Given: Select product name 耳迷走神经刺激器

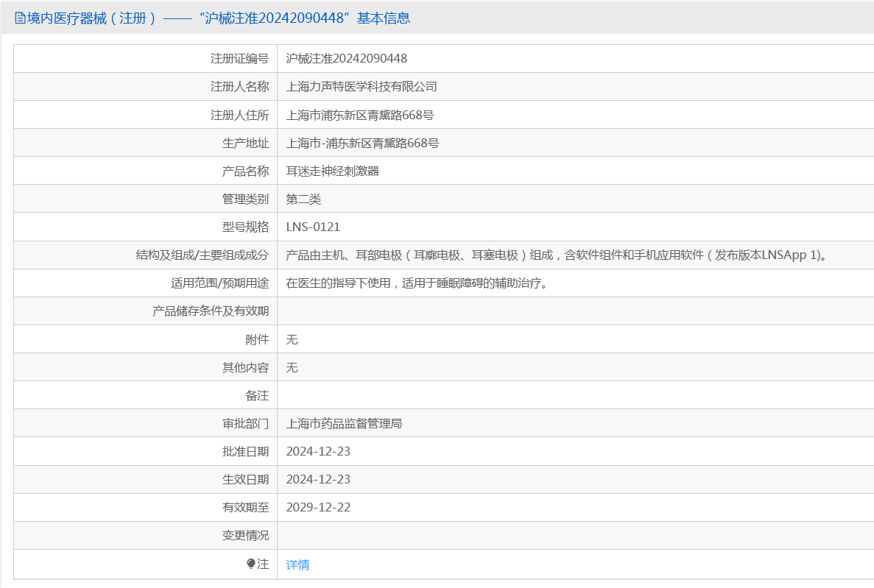Looking at the screenshot, I should point(332,171).
